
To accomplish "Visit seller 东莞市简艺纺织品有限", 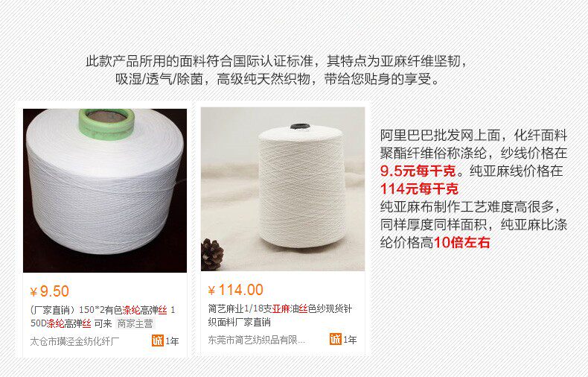I will coord(257,340).
